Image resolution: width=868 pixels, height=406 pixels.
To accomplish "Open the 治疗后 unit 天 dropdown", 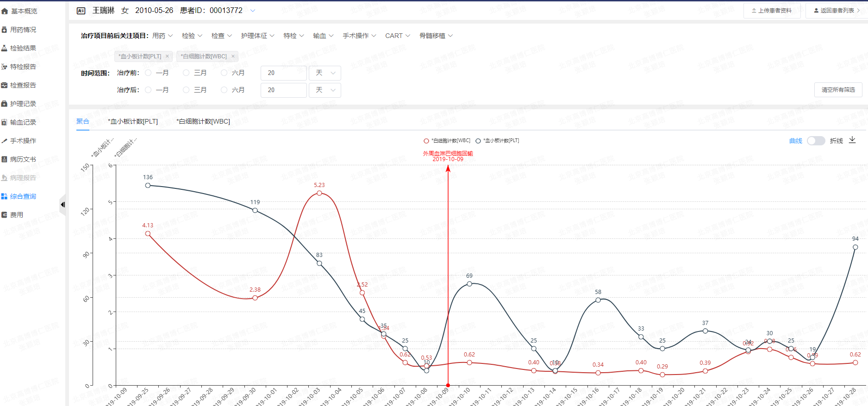I will coord(325,90).
